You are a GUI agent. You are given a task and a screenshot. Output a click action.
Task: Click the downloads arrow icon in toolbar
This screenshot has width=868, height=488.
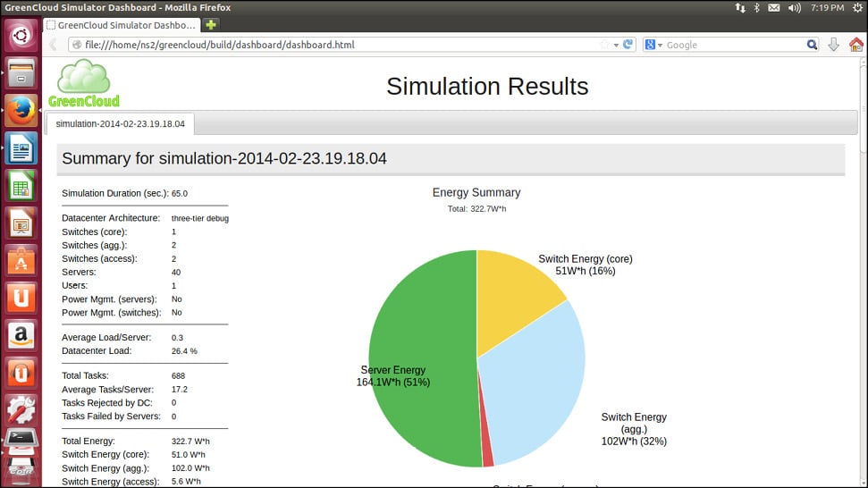834,45
